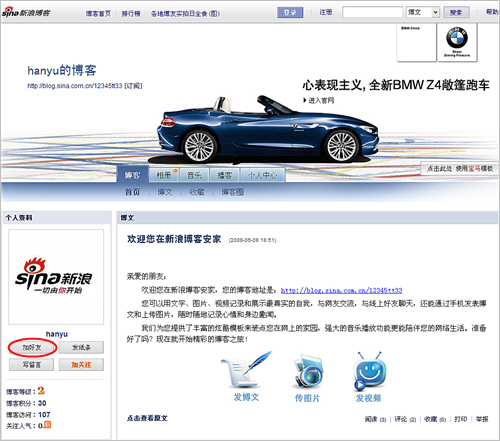Click the Sina avatar image in profile

pyautogui.click(x=56, y=277)
